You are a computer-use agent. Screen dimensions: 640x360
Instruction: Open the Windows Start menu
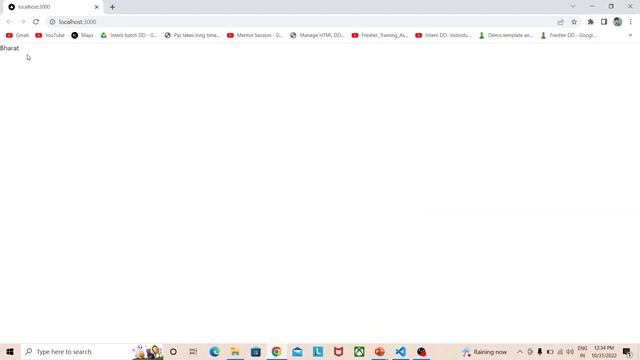point(10,351)
